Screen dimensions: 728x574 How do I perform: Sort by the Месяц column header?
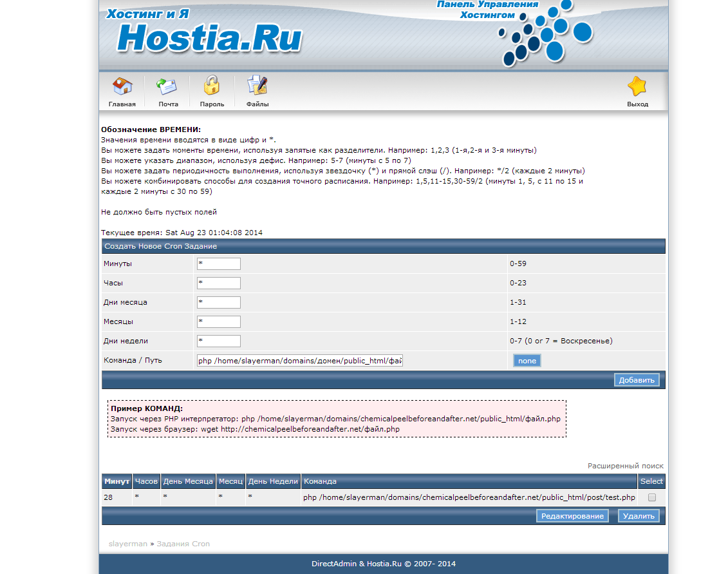(x=230, y=481)
